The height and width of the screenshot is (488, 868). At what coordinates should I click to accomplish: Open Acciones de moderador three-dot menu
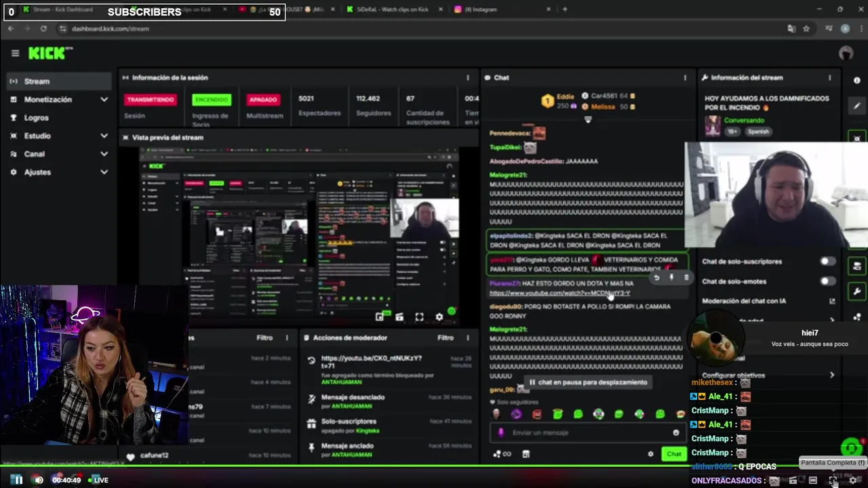tap(467, 338)
